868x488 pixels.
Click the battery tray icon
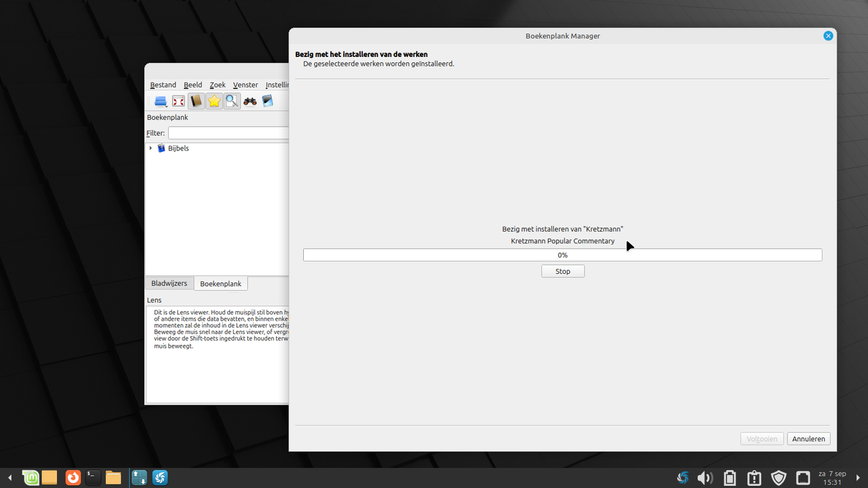point(730,478)
